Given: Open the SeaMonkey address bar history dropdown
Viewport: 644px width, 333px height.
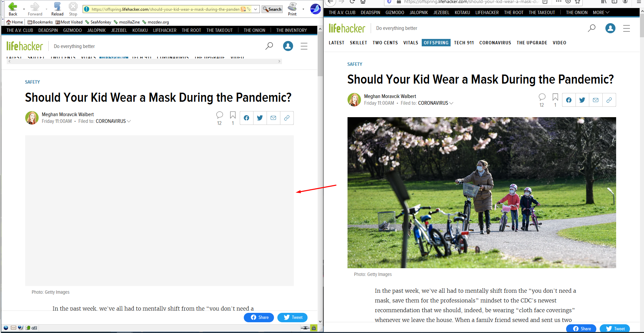Looking at the screenshot, I should pyautogui.click(x=256, y=9).
